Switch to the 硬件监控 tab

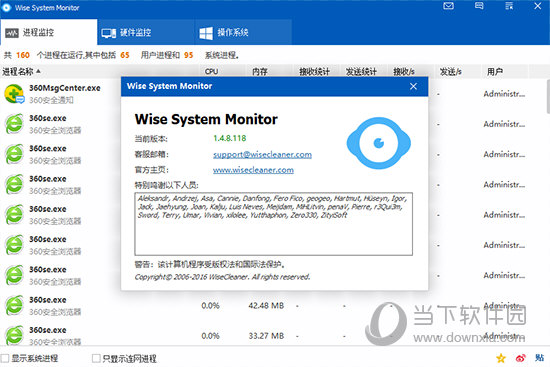146,33
